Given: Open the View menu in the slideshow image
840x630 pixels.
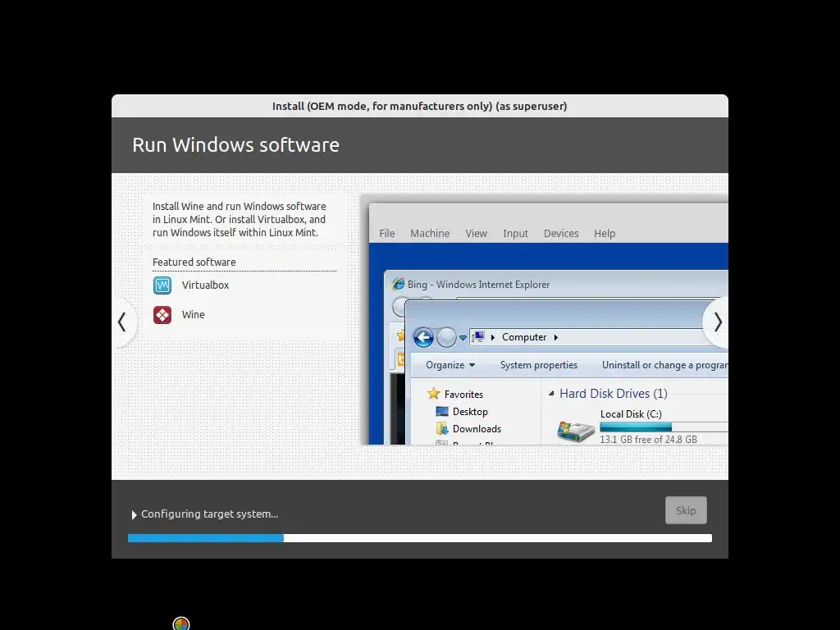Looking at the screenshot, I should [x=477, y=234].
